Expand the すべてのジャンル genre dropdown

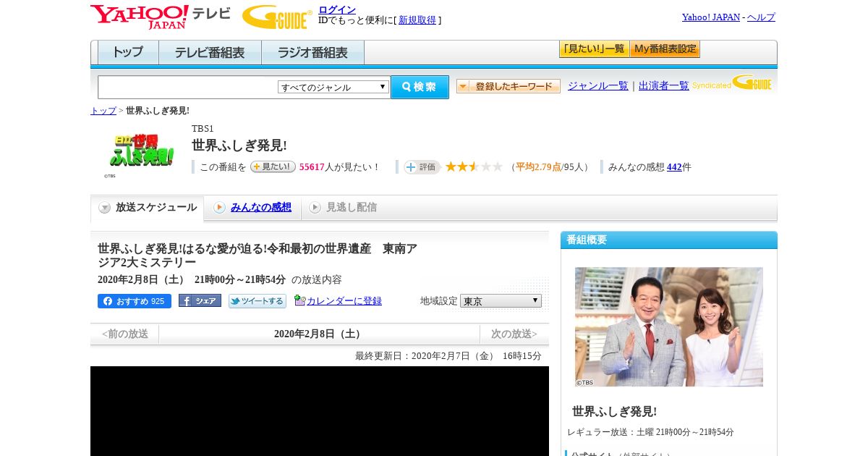click(333, 87)
